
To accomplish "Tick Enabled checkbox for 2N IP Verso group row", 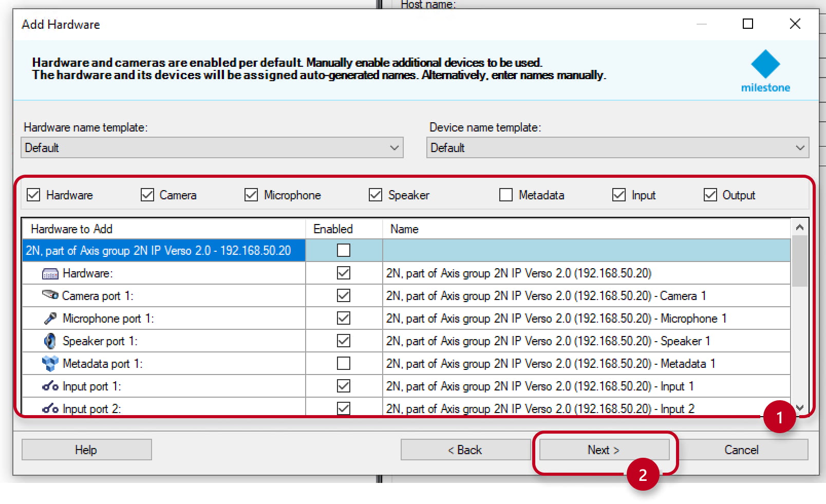I will (x=344, y=250).
